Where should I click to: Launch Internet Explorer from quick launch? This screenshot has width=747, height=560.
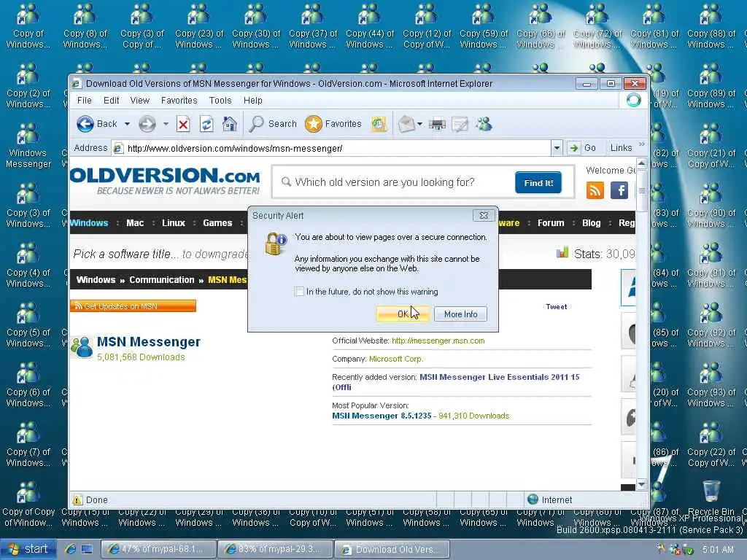point(70,549)
